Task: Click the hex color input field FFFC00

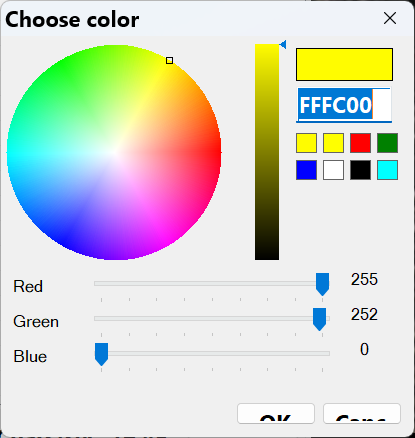Action: (344, 105)
